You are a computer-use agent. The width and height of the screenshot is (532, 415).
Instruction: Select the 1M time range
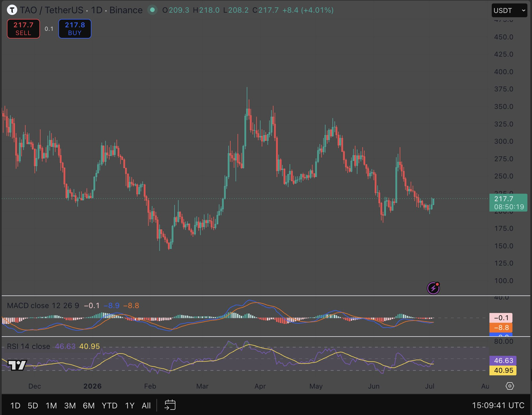tap(51, 406)
